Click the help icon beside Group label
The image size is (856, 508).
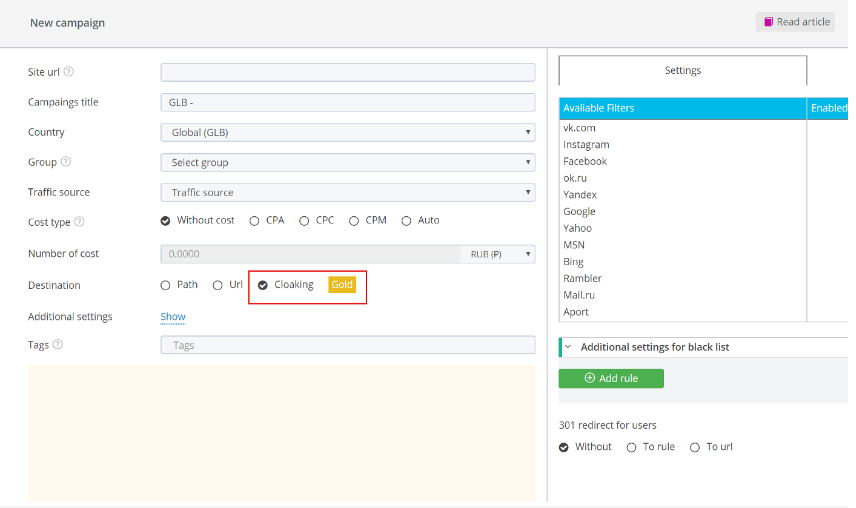66,162
